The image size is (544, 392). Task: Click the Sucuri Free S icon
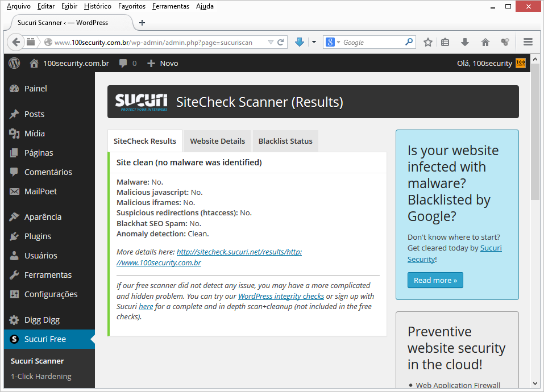pos(14,339)
